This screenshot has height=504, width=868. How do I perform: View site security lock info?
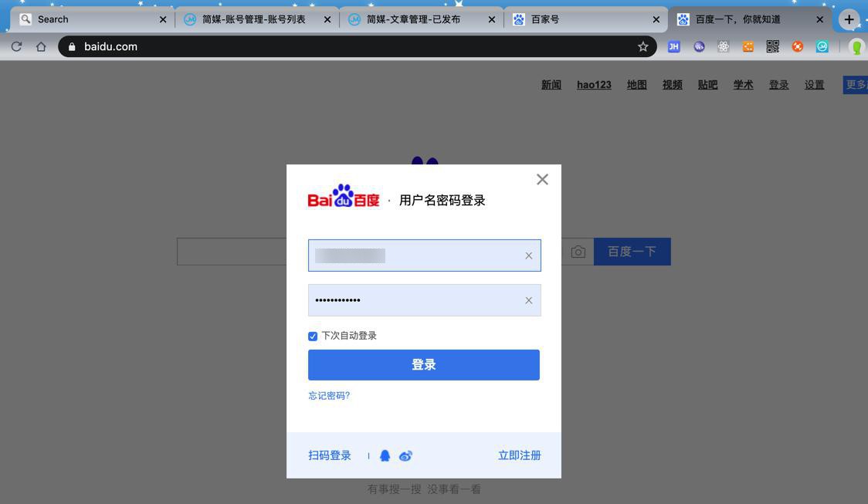click(x=71, y=46)
